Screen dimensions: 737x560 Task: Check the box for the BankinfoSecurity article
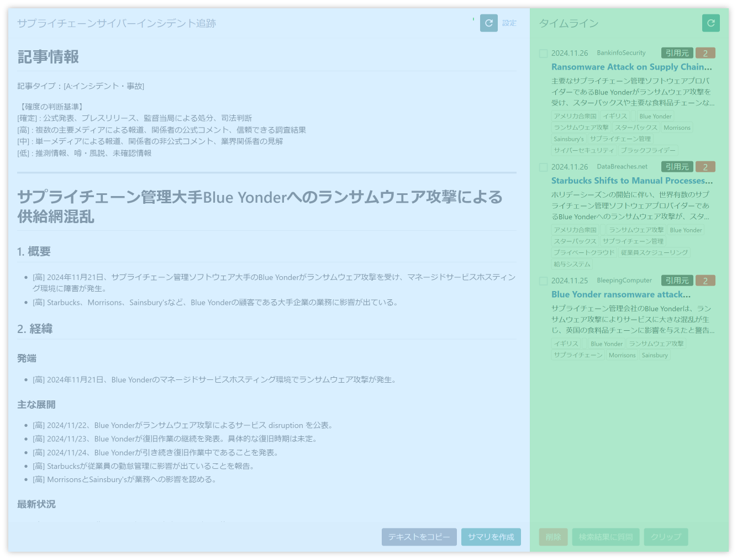[544, 54]
